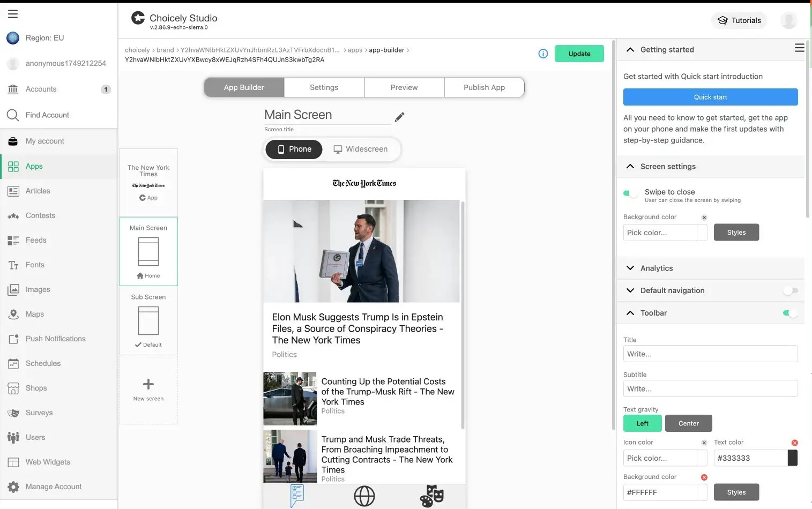Viewport: 812px width, 509px height.
Task: Open Surveys section
Action: point(58,413)
